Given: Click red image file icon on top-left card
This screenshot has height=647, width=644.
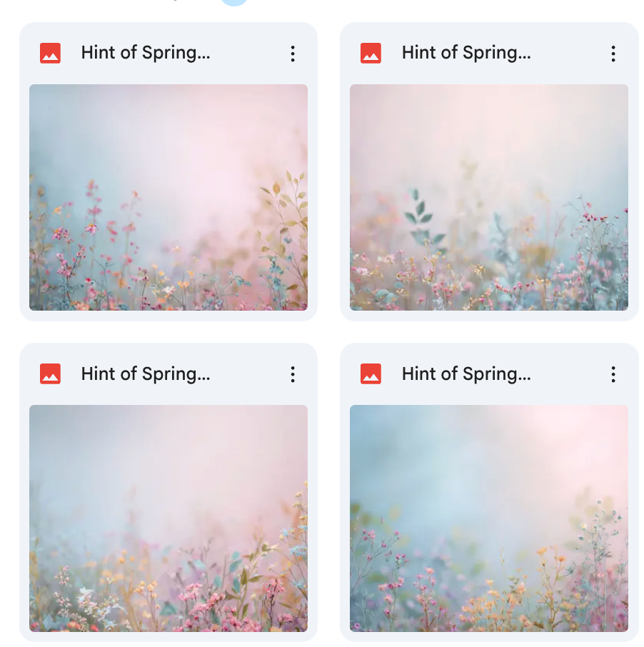Looking at the screenshot, I should 50,54.
